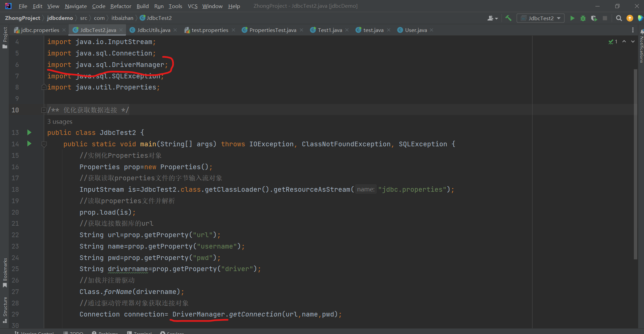Click the IntelliJ IDEA logo icon
This screenshot has width=644, height=334.
8,6
